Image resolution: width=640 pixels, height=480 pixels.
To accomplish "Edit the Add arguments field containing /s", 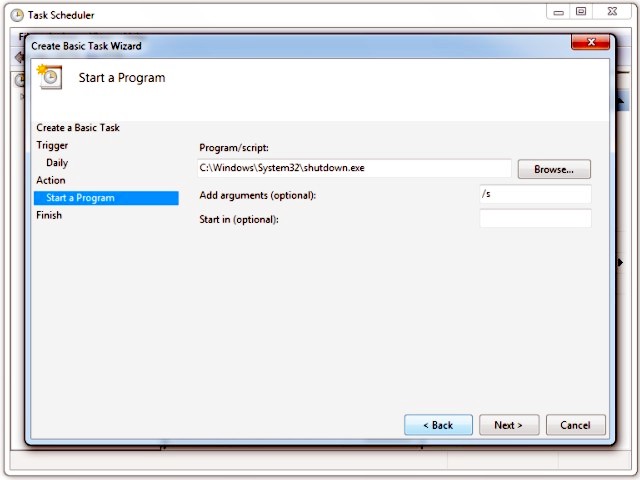I will [535, 194].
